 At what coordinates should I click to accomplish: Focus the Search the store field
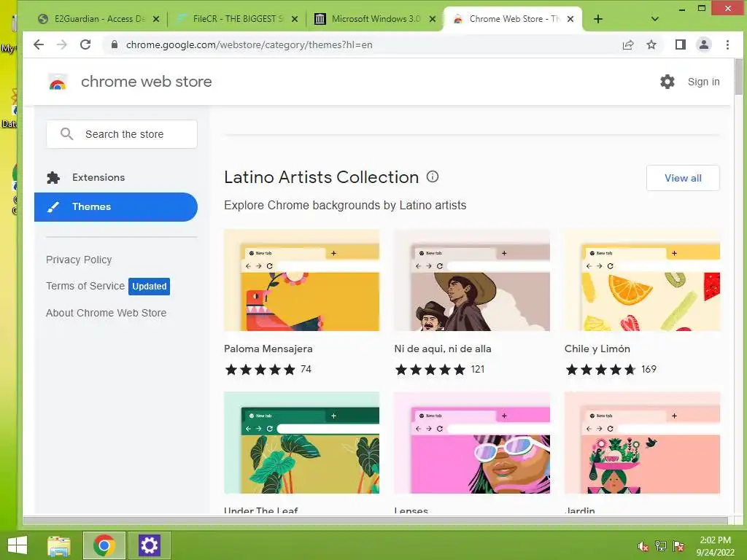click(122, 134)
